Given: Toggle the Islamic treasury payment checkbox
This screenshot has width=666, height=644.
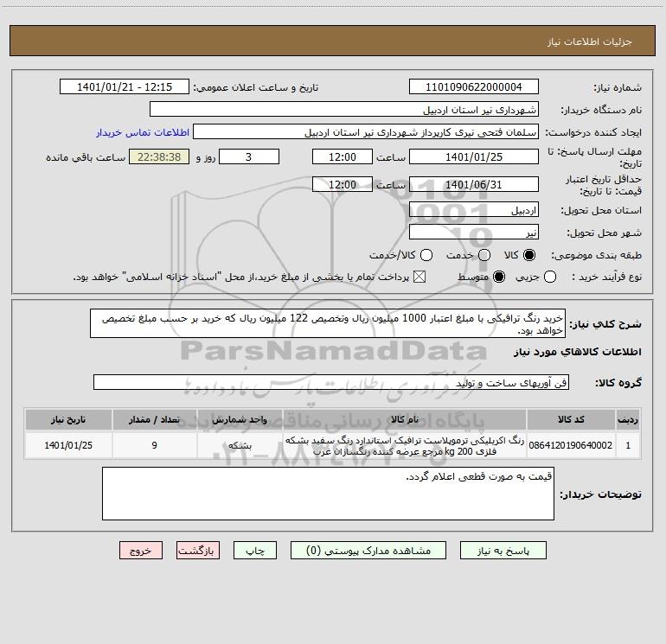Looking at the screenshot, I should pyautogui.click(x=419, y=277).
